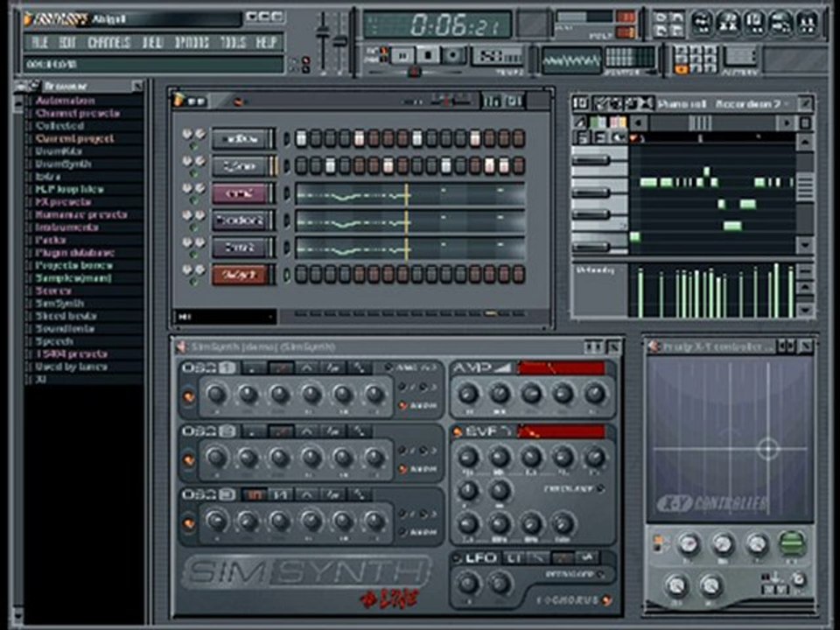Toggle first step of top channel row
This screenshot has width=840, height=630.
pyautogui.click(x=301, y=138)
